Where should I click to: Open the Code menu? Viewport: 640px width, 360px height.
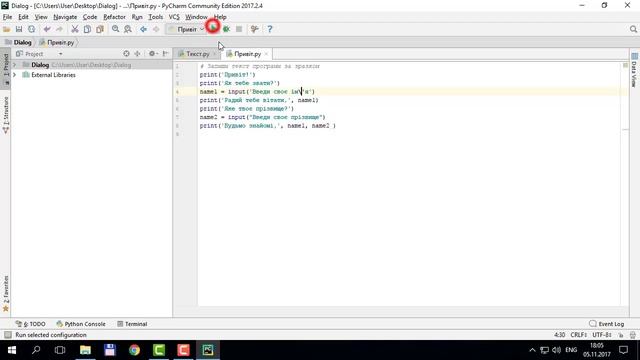pyautogui.click(x=90, y=17)
